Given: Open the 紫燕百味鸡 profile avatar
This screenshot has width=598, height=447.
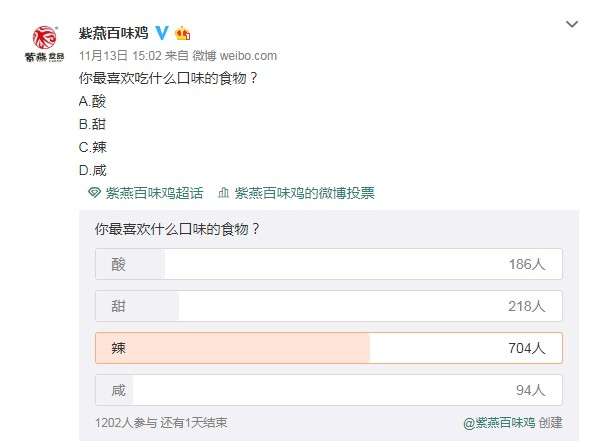Looking at the screenshot, I should pos(45,43).
